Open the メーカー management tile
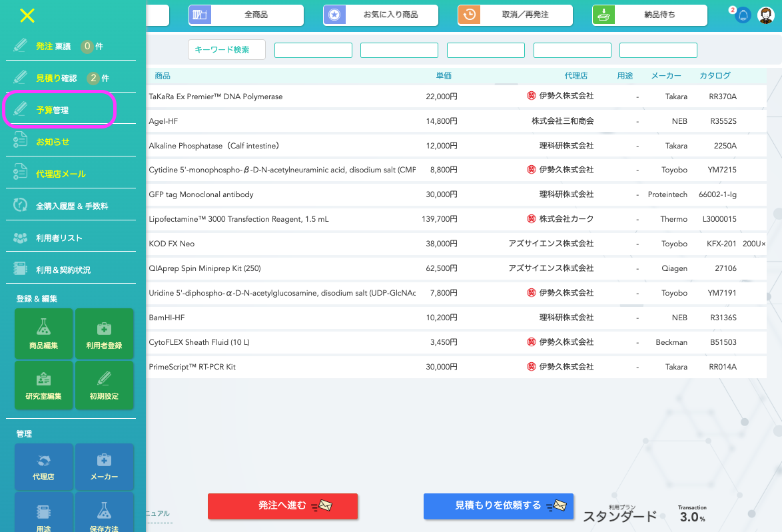The image size is (782, 532). point(105,466)
